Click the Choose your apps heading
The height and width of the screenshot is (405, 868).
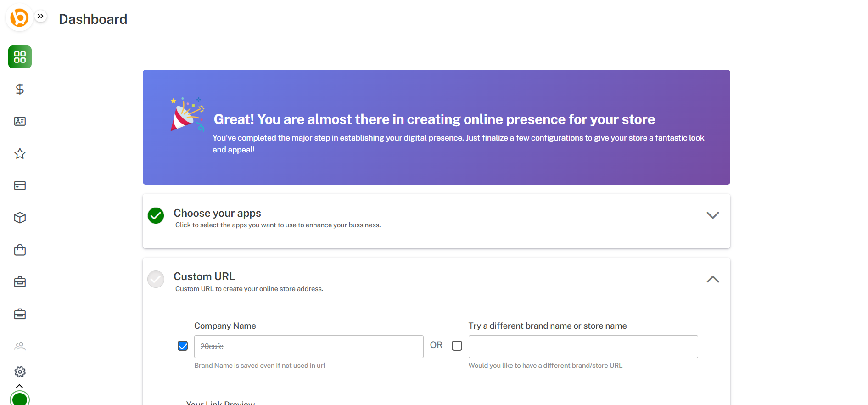click(217, 213)
